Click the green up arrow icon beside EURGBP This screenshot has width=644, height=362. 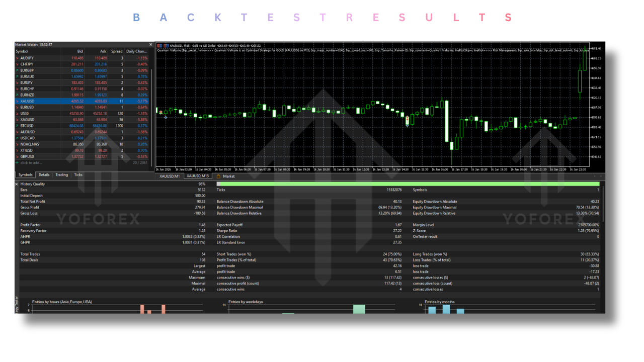tap(17, 70)
